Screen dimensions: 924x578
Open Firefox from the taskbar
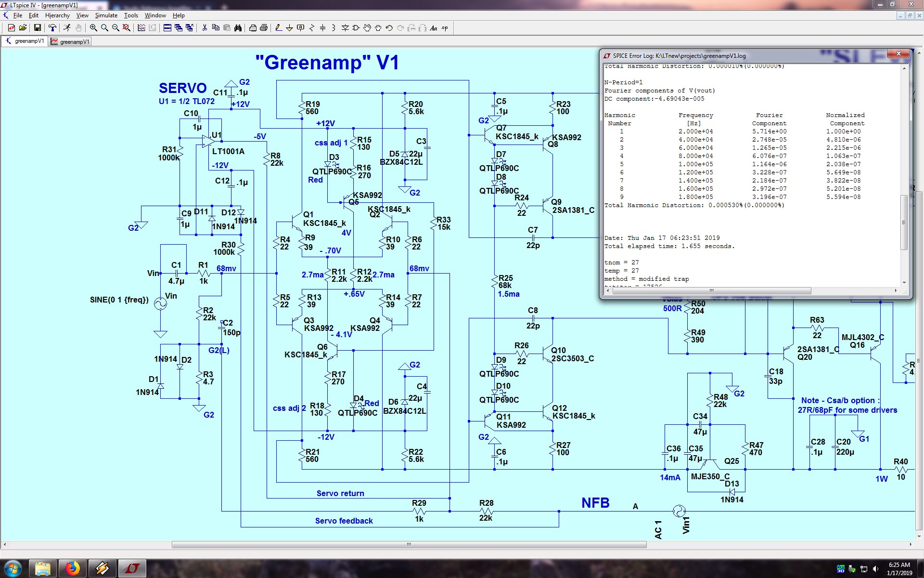[x=73, y=569]
